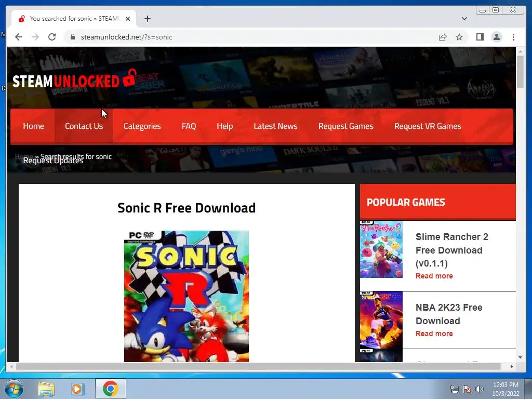Click Read more under Slime Rancher 2
Image resolution: width=532 pixels, height=399 pixels.
pos(434,276)
